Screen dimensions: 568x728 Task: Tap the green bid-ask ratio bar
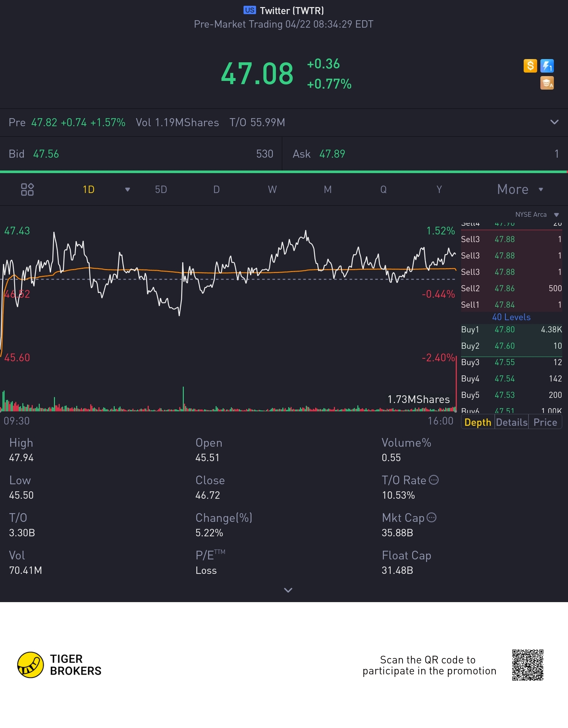pyautogui.click(x=284, y=172)
